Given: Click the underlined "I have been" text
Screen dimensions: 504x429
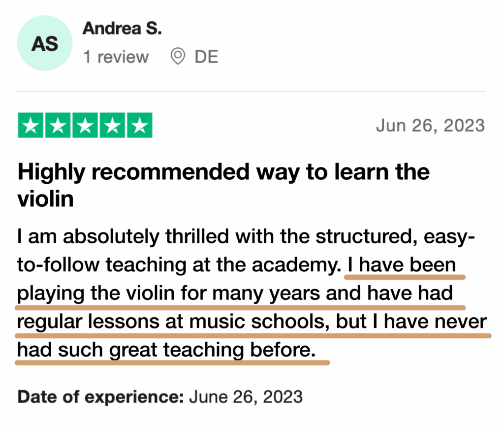Looking at the screenshot, I should tap(402, 265).
